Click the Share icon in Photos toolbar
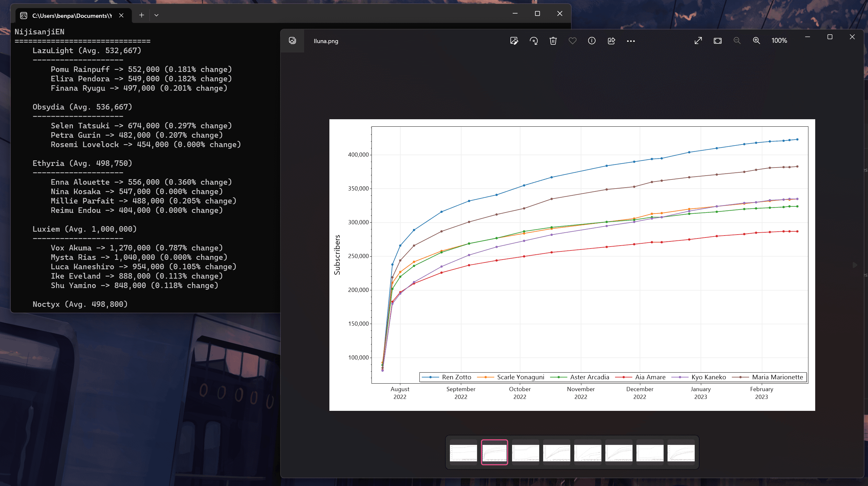 coord(611,41)
